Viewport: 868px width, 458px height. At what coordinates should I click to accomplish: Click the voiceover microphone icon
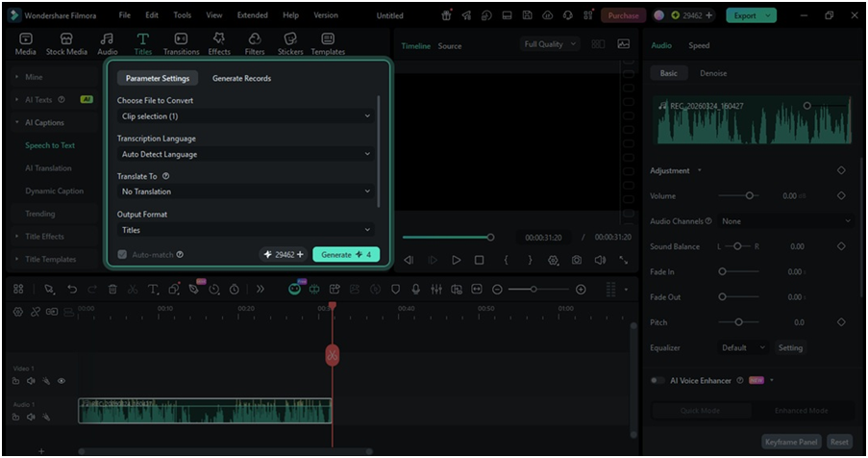[x=415, y=289]
